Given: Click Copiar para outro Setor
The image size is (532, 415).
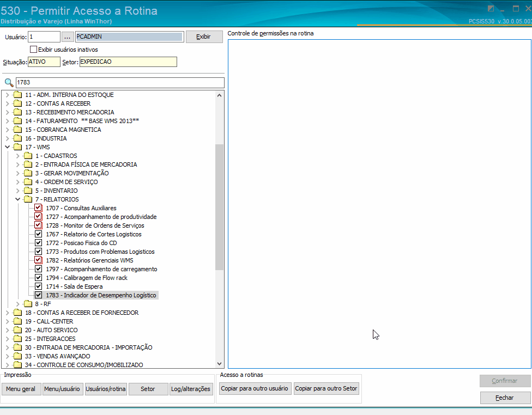Looking at the screenshot, I should (x=326, y=388).
